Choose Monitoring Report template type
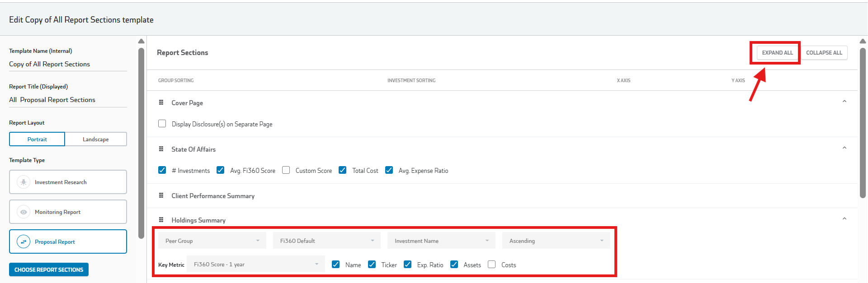This screenshot has width=868, height=283. click(x=68, y=212)
